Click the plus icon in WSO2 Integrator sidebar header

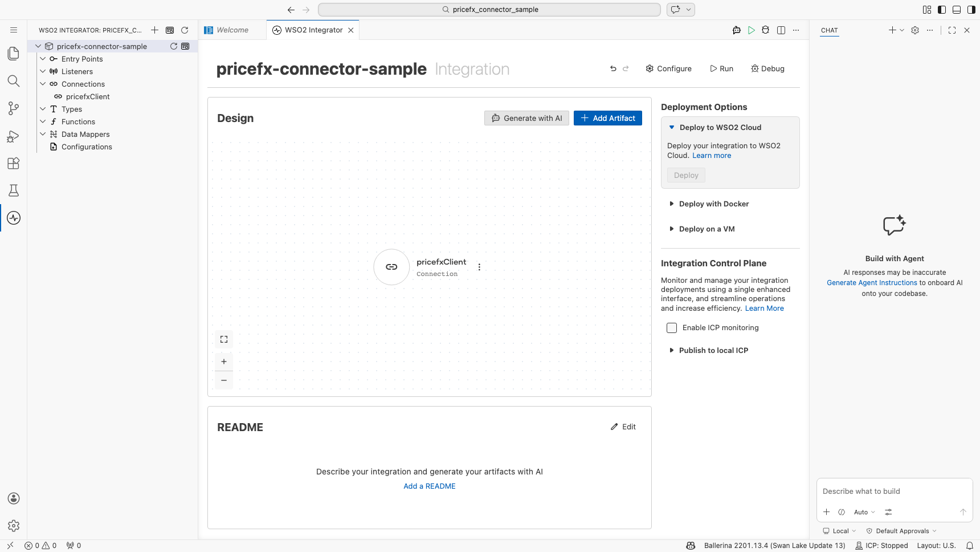(x=154, y=30)
